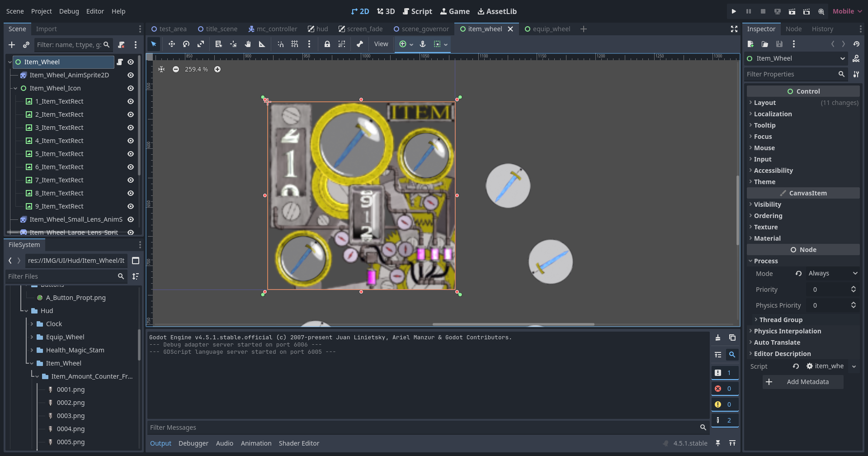The width and height of the screenshot is (868, 456).
Task: Hide the 9_Item_TextRect node
Action: click(x=131, y=206)
